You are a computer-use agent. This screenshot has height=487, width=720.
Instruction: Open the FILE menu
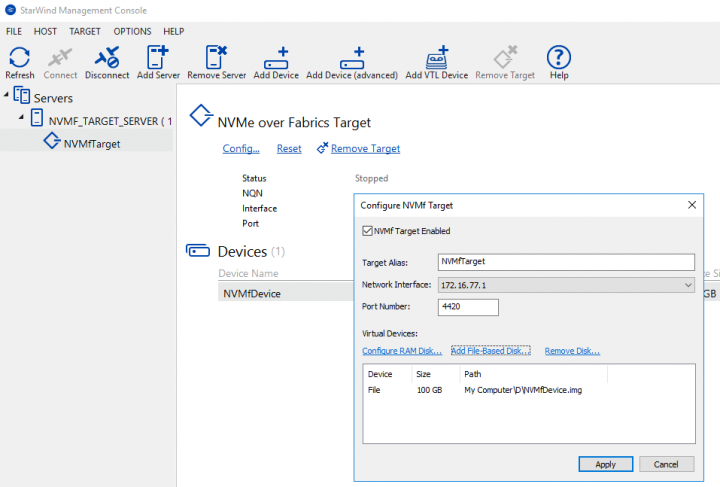click(x=14, y=31)
